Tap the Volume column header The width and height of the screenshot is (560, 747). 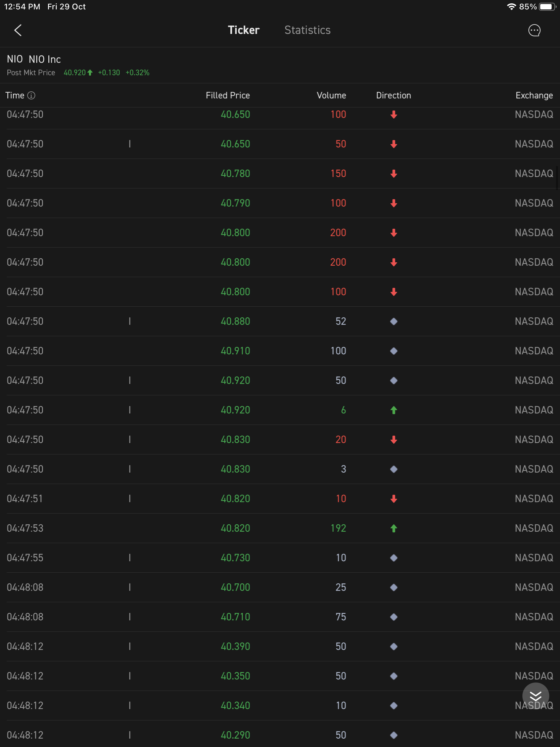pos(331,96)
